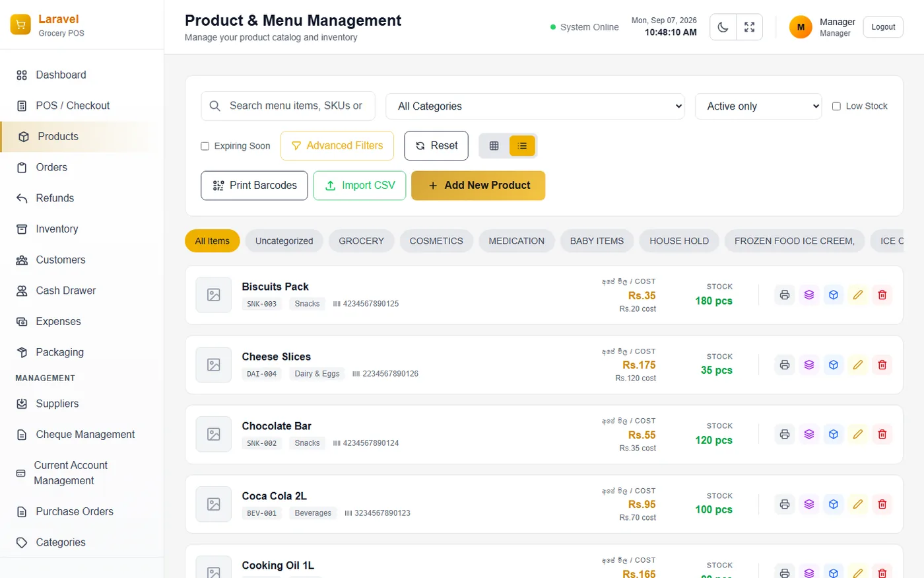Click the Manager avatar circle

801,27
